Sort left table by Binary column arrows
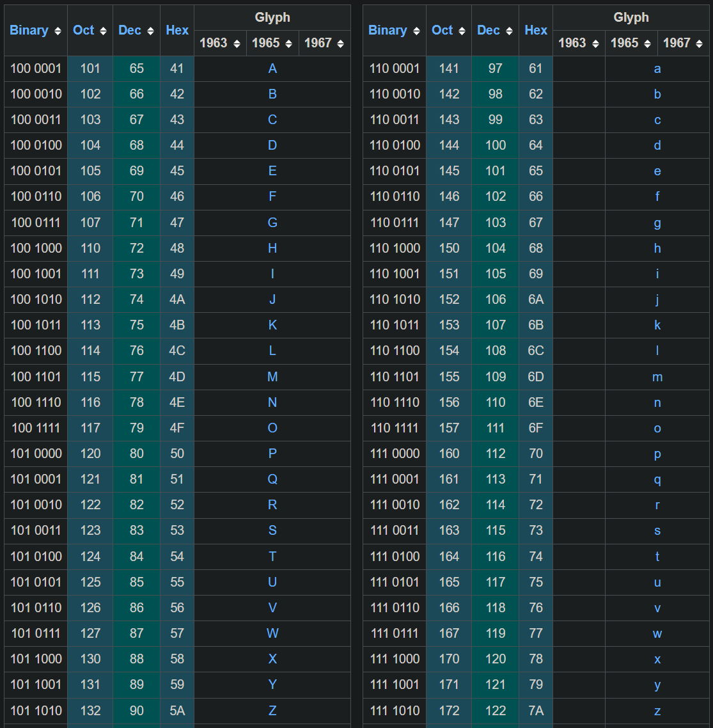This screenshot has width=713, height=728. pos(58,31)
